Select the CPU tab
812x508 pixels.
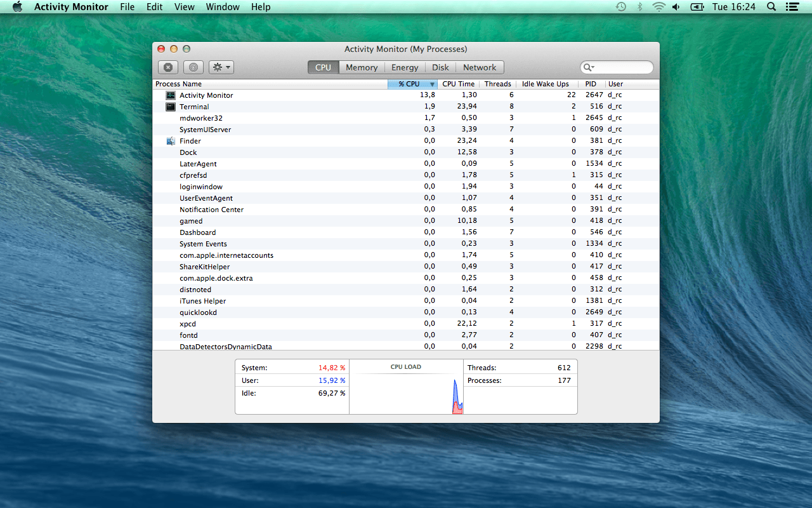click(324, 67)
